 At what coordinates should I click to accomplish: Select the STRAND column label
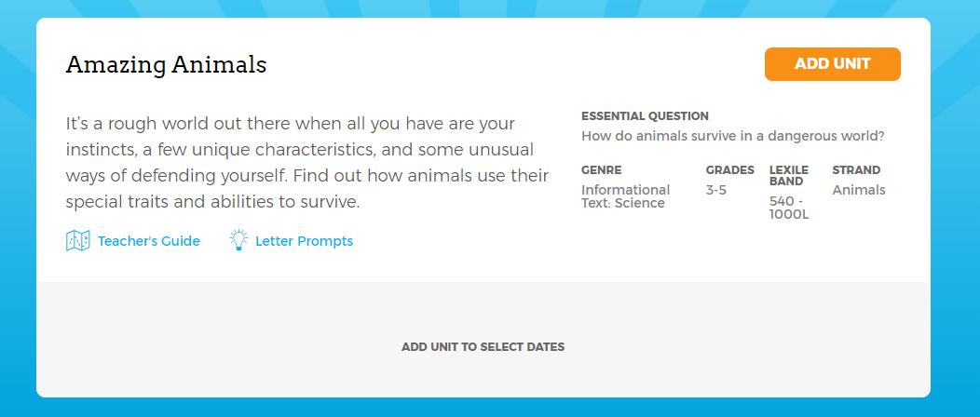click(x=856, y=169)
